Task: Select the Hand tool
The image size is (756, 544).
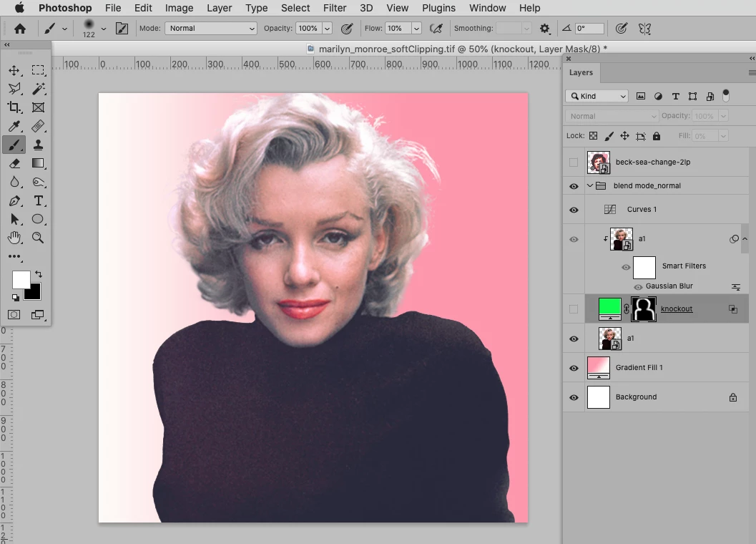Action: (14, 238)
